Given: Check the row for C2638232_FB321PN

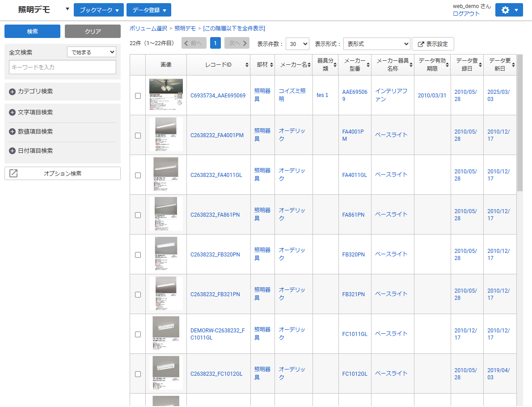Looking at the screenshot, I should (x=138, y=294).
